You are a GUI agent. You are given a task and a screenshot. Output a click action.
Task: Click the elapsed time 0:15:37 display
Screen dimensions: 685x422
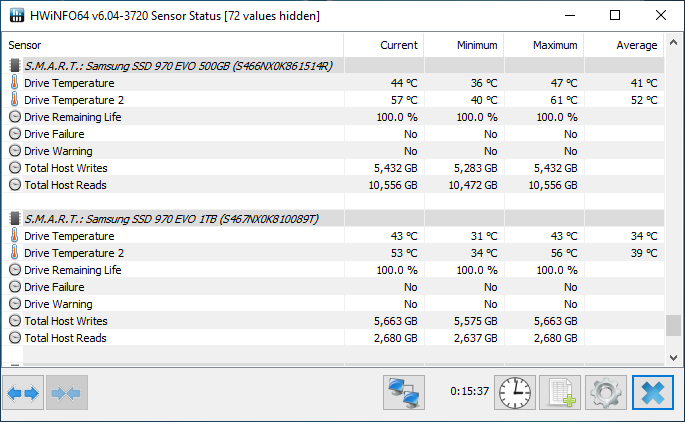[470, 391]
